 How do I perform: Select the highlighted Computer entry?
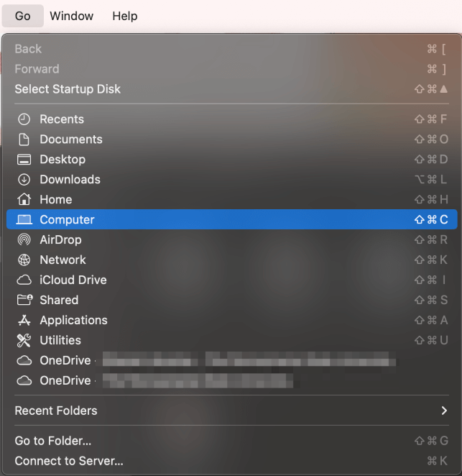click(x=232, y=219)
